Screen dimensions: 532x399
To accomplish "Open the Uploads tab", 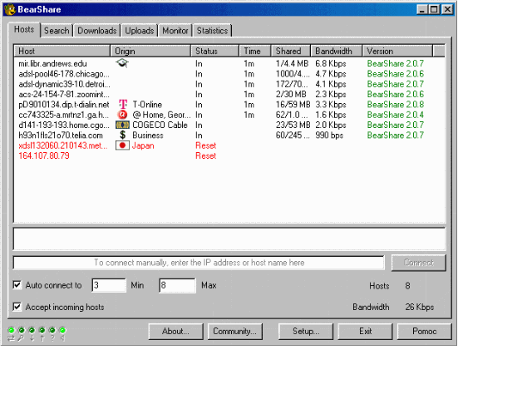I will [140, 31].
